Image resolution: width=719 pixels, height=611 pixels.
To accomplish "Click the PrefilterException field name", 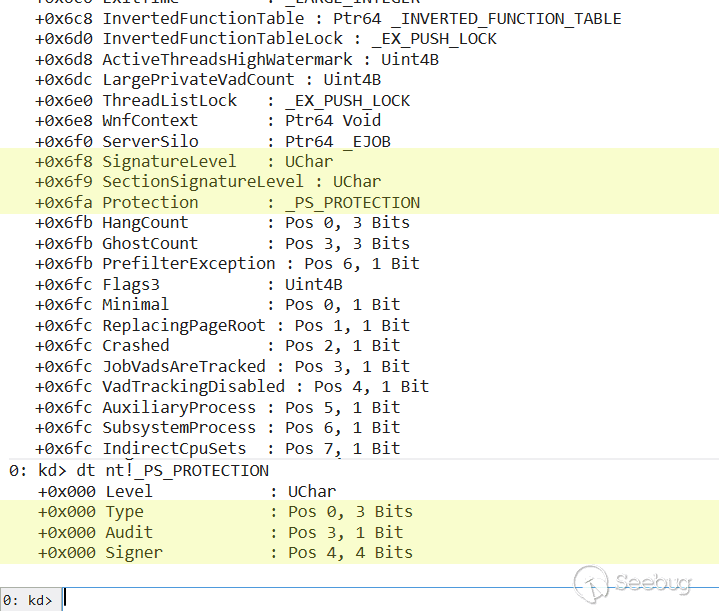I will 188,264.
